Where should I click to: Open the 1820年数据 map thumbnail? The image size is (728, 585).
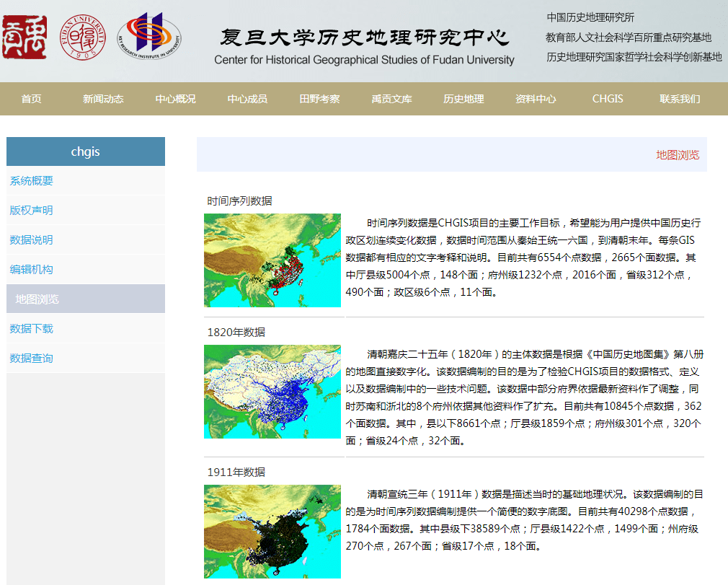[272, 392]
